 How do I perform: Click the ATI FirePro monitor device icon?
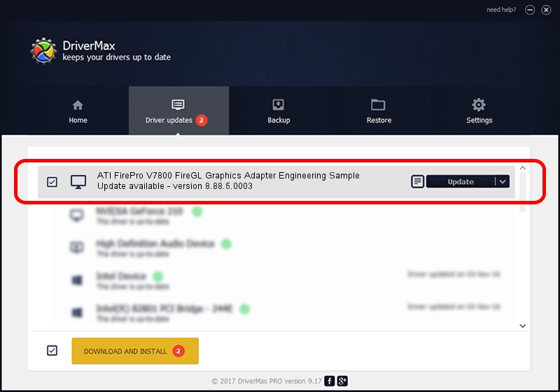(x=78, y=182)
